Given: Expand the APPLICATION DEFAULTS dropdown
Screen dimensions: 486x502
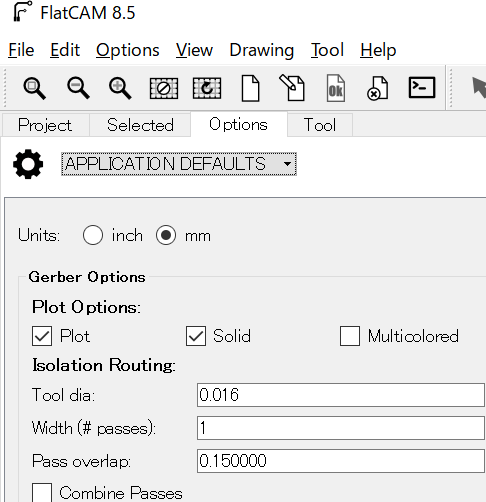Looking at the screenshot, I should coord(179,164).
